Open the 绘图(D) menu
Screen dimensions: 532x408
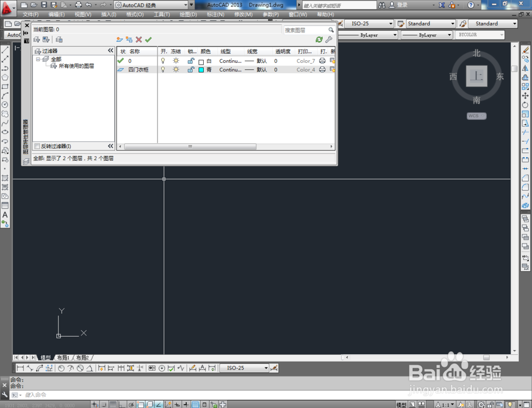[x=188, y=14]
